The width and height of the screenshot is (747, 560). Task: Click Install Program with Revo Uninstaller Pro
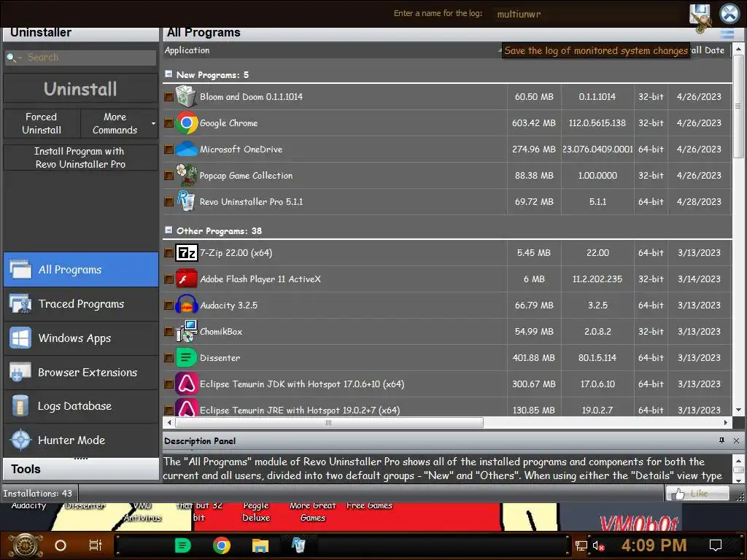80,157
